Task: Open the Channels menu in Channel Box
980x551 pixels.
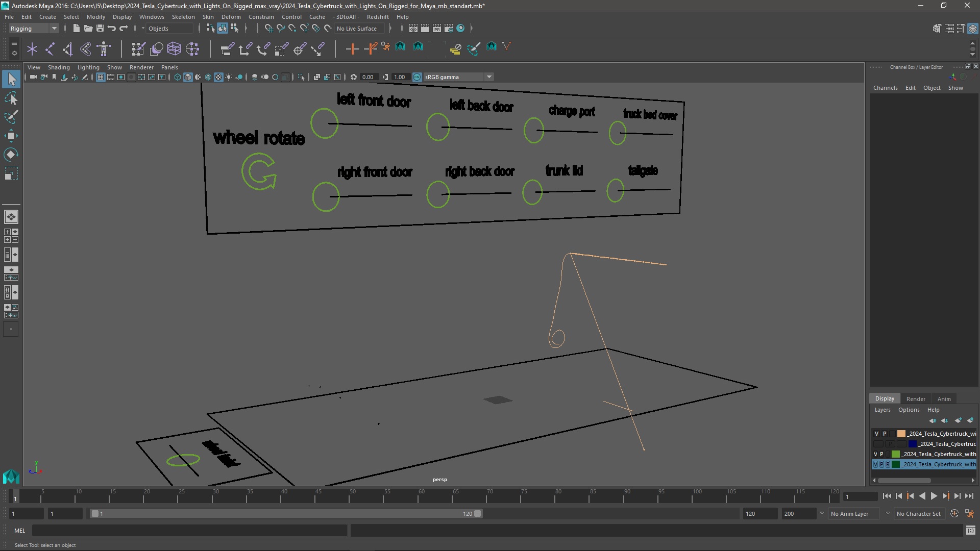Action: (885, 88)
